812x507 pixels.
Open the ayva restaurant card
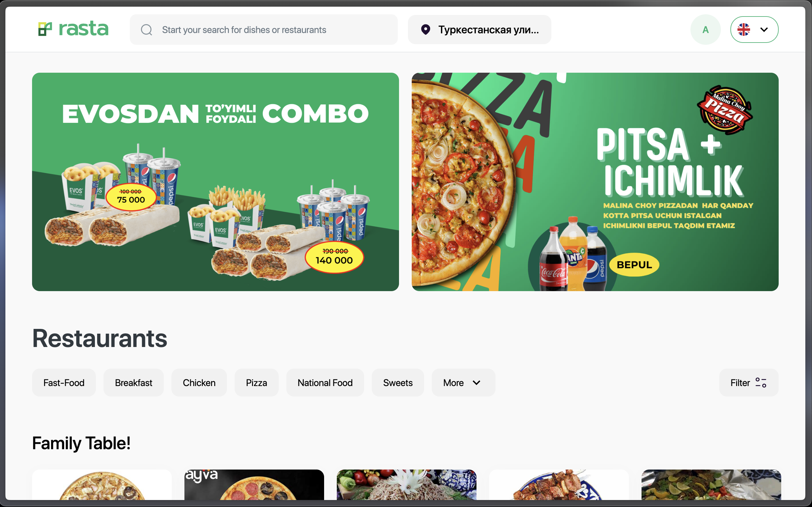[254, 485]
